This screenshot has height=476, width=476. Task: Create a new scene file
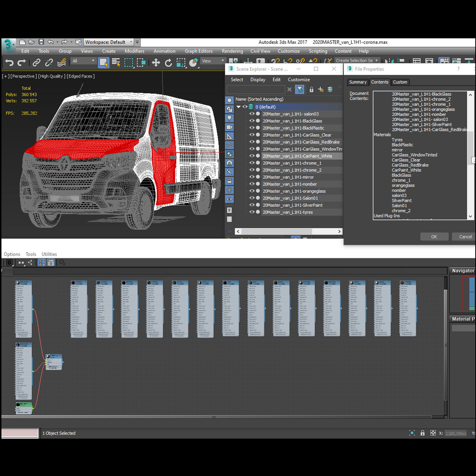(22, 42)
